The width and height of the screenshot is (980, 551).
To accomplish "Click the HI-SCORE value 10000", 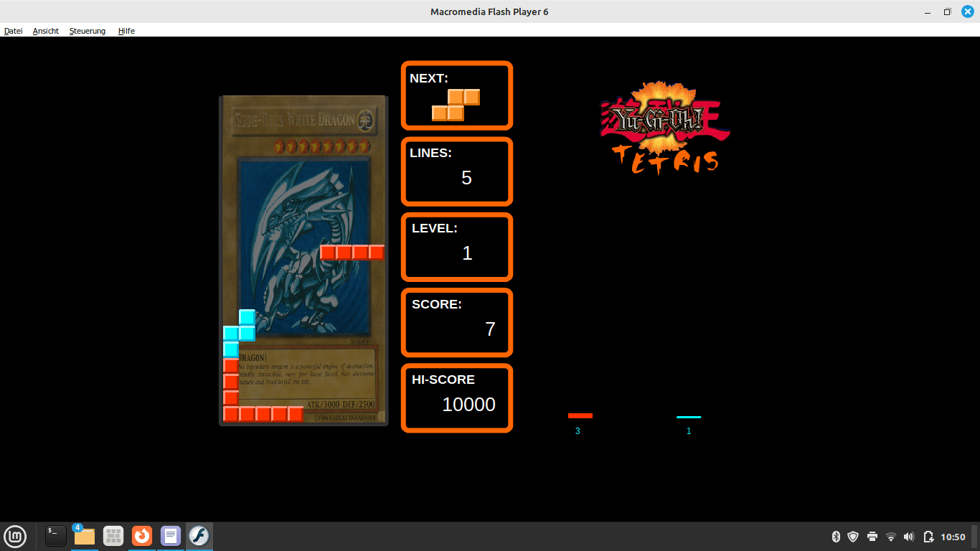I will tap(469, 405).
